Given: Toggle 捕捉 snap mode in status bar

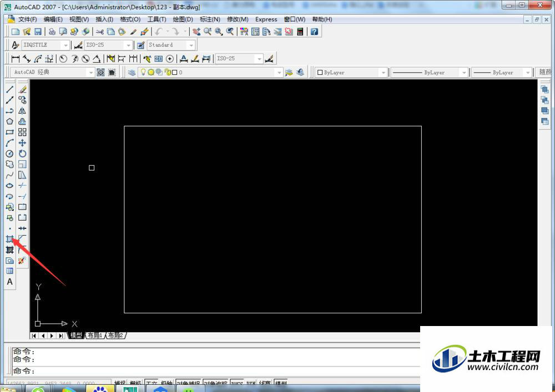Looking at the screenshot, I should pos(120,383).
